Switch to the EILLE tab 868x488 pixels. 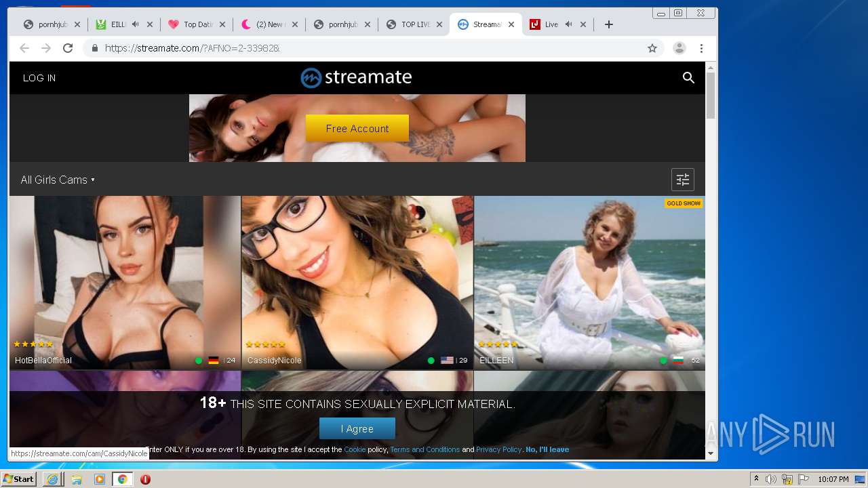(118, 24)
